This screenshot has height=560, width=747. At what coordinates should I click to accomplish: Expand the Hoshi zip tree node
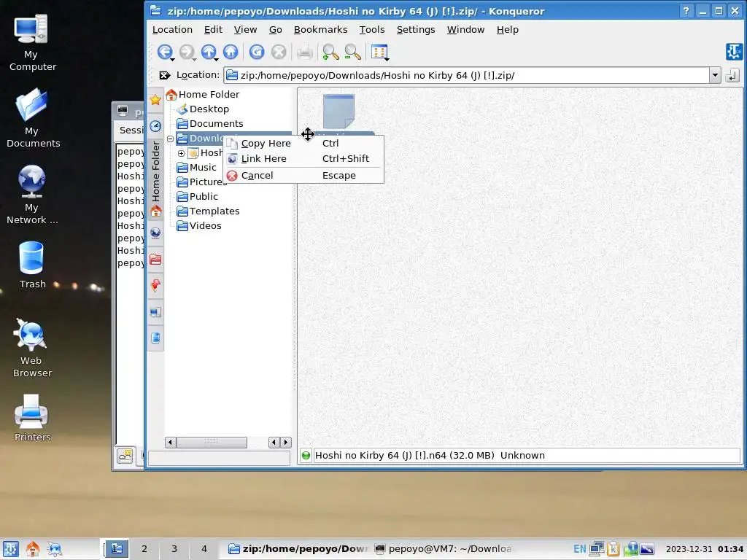tap(181, 153)
